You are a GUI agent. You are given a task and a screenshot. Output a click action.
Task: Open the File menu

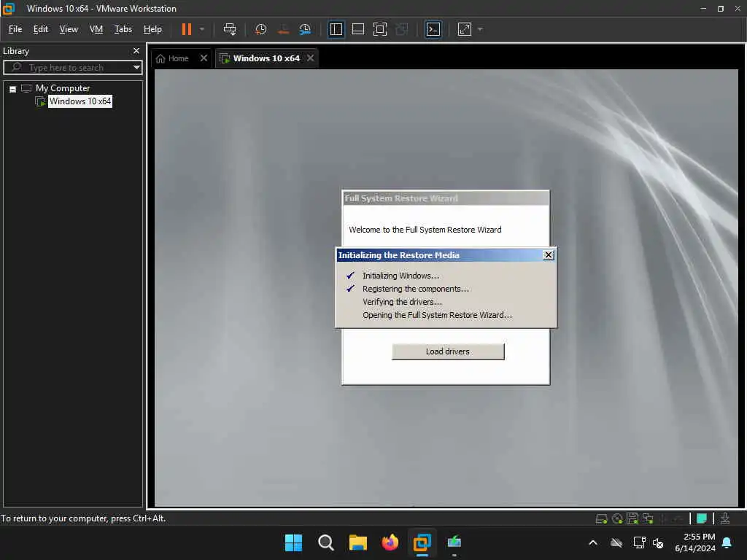(x=15, y=29)
